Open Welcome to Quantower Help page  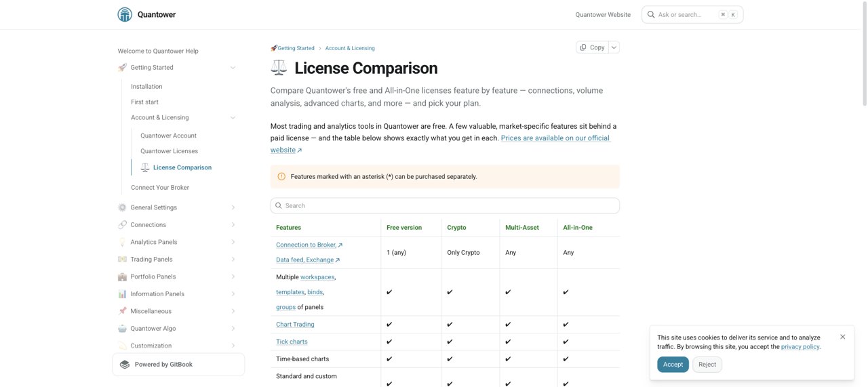point(158,51)
